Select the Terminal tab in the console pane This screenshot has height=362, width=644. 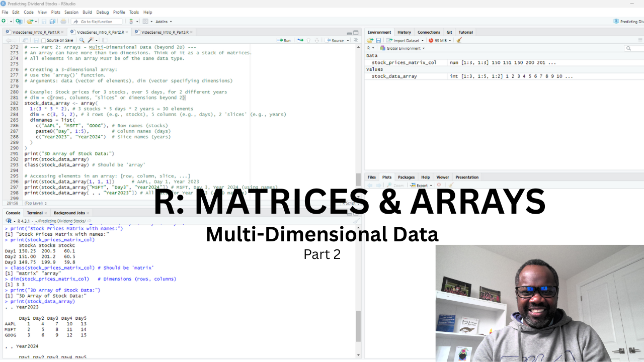point(36,213)
